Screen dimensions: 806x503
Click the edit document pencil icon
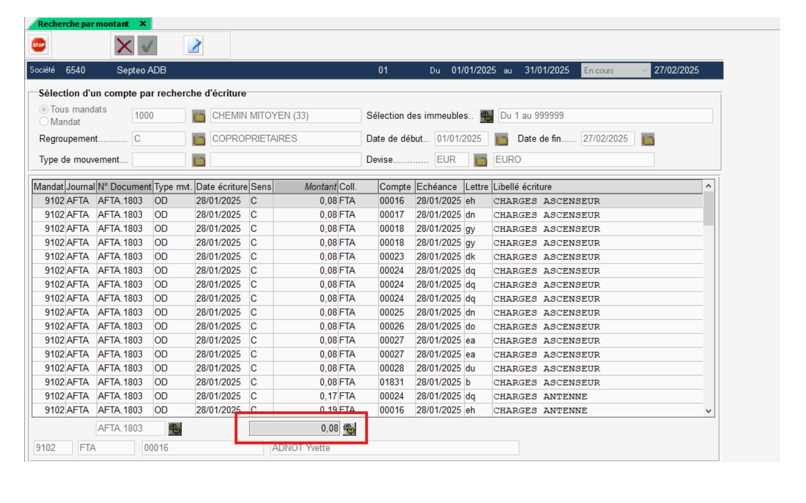tap(195, 45)
